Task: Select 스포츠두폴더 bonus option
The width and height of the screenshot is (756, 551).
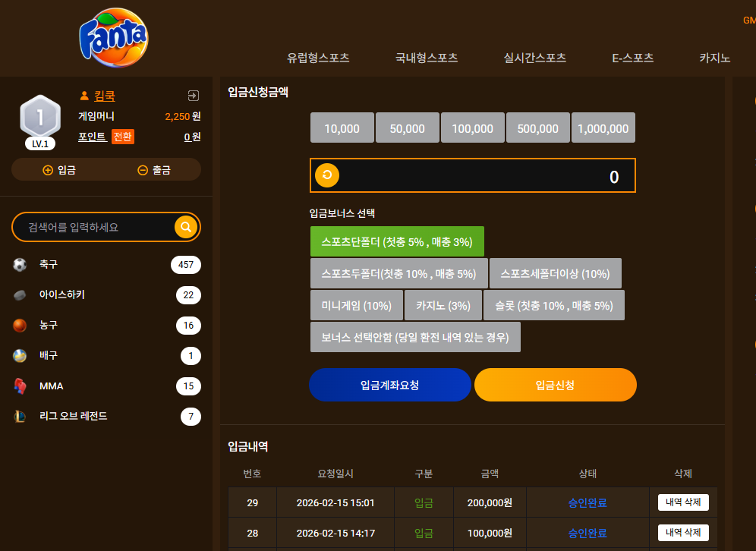Action: point(398,274)
